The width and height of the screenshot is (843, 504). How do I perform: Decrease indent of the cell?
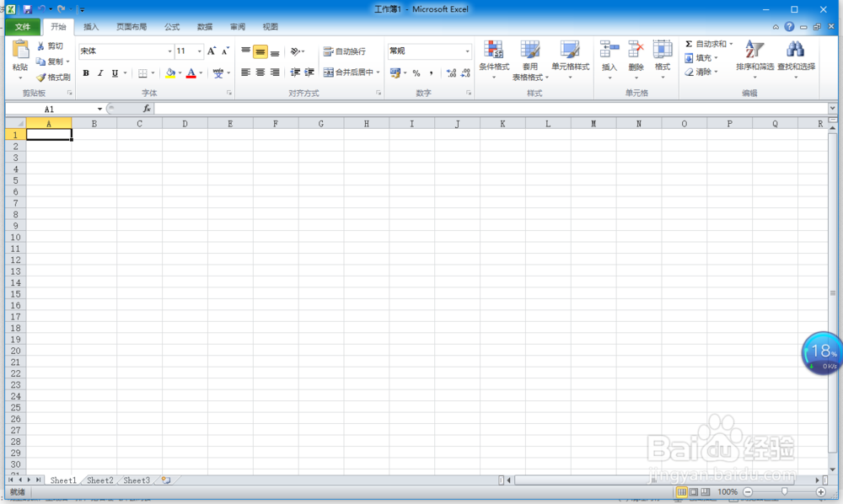coord(295,72)
